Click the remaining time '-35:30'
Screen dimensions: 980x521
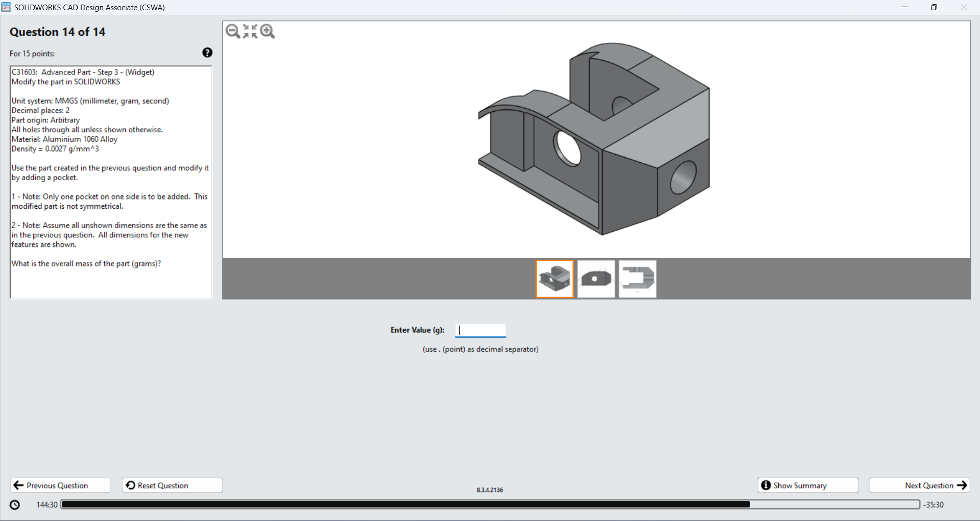coord(934,505)
